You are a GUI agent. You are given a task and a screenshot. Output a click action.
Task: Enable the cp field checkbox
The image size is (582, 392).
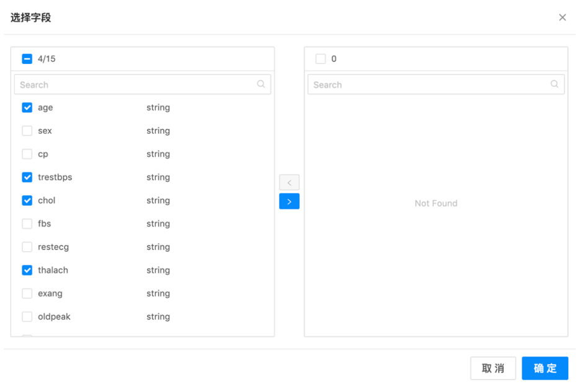click(27, 154)
